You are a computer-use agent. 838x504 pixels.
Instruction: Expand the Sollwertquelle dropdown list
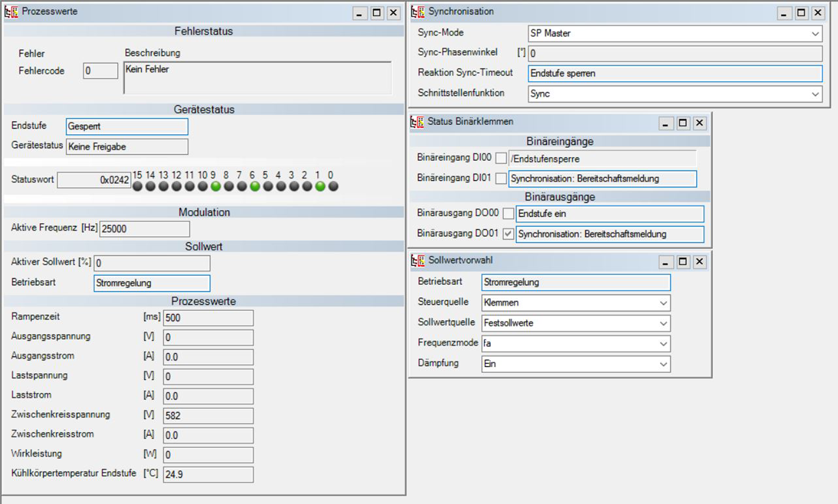click(x=663, y=323)
